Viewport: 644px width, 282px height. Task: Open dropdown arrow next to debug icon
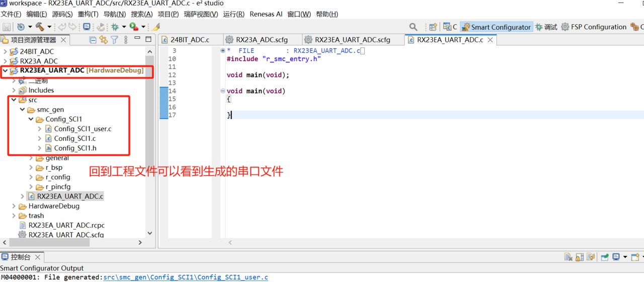pyautogui.click(x=123, y=27)
